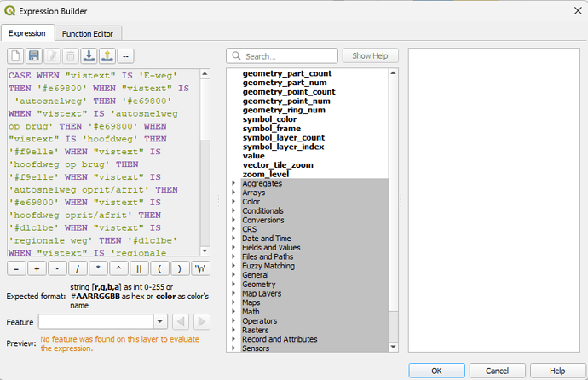Click the Cancel button
588x380 pixels.
click(498, 371)
